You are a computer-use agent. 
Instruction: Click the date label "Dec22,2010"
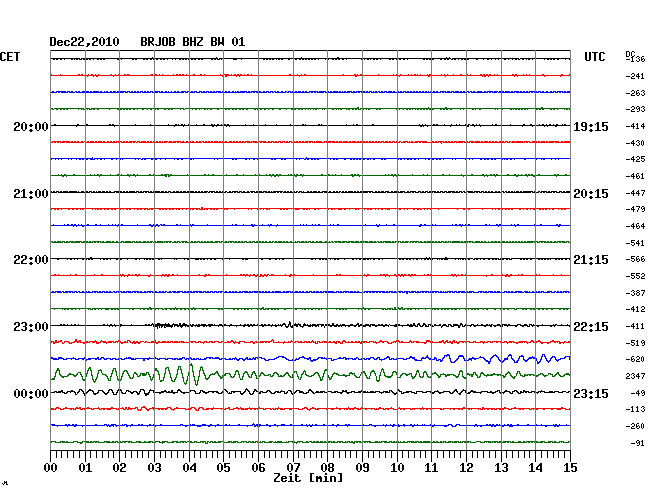(84, 42)
